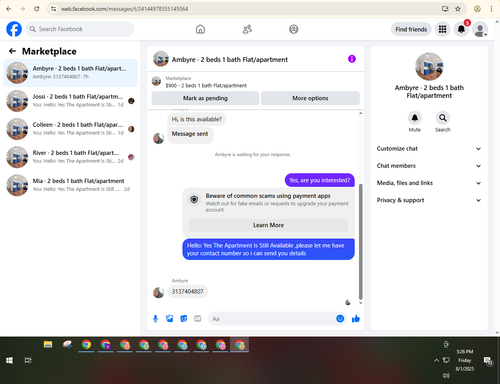Open File Explorer from taskbar
Image resolution: width=500 pixels, height=384 pixels.
coord(48,345)
